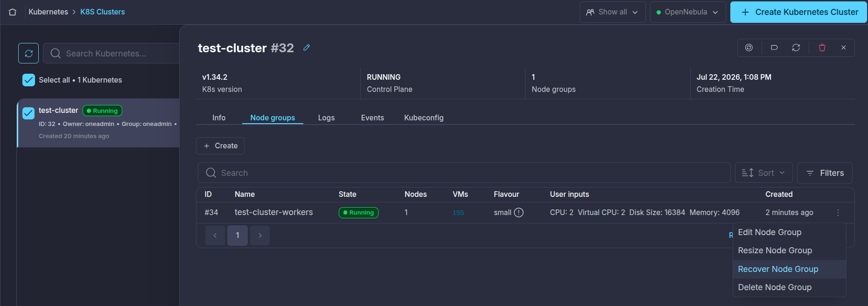Select page 1 in pagination
The width and height of the screenshot is (868, 306).
(238, 236)
